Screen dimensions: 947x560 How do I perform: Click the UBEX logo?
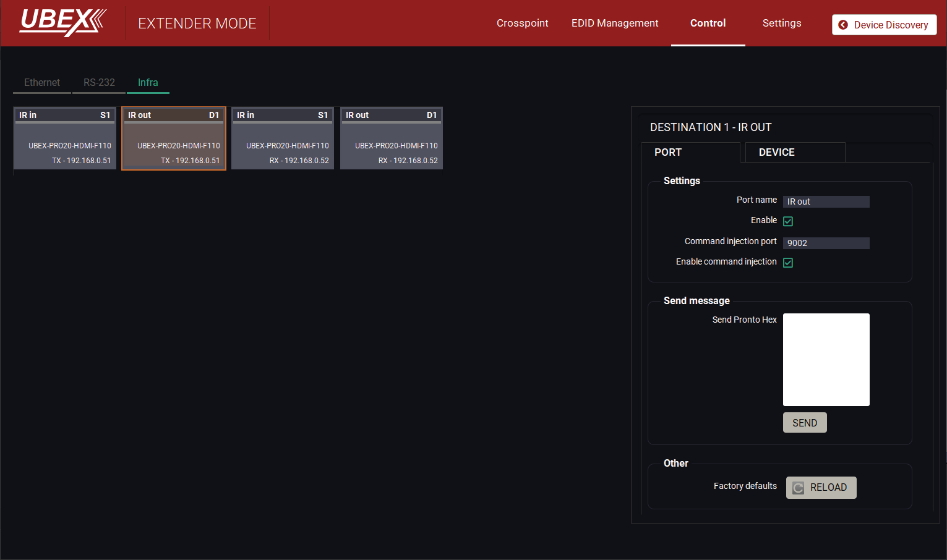[x=62, y=22]
